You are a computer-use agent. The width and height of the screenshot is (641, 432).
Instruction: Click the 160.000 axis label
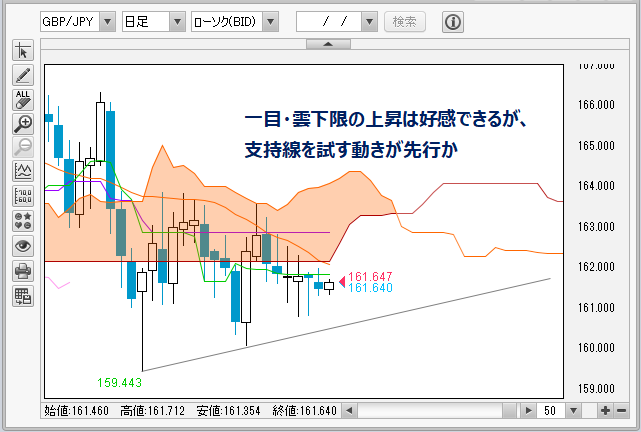point(596,347)
